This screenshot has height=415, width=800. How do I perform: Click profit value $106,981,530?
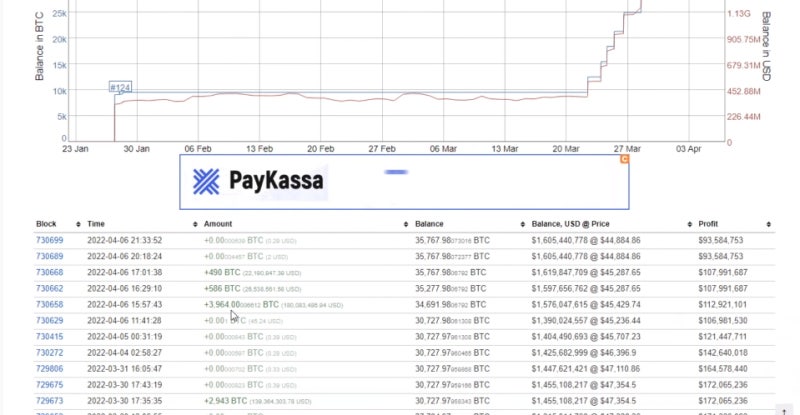(x=723, y=321)
